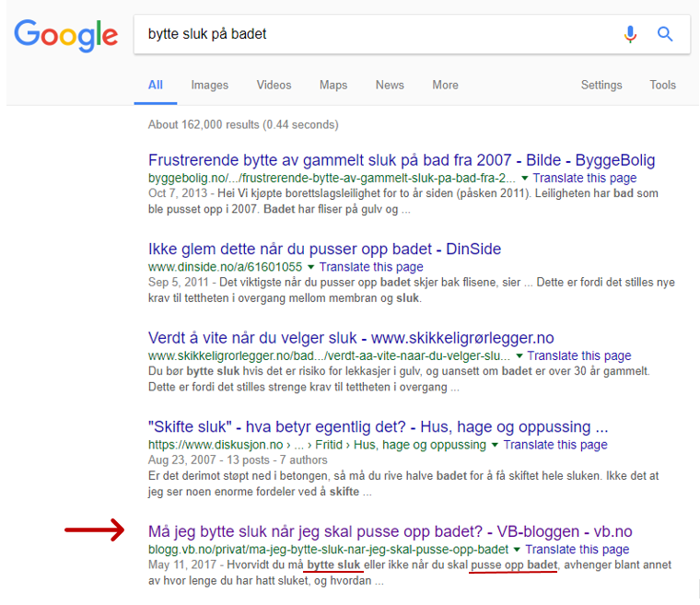This screenshot has height=605, width=700.
Task: Click 'Aug 23, 2007 - 13 posts' text
Action: coord(209,460)
